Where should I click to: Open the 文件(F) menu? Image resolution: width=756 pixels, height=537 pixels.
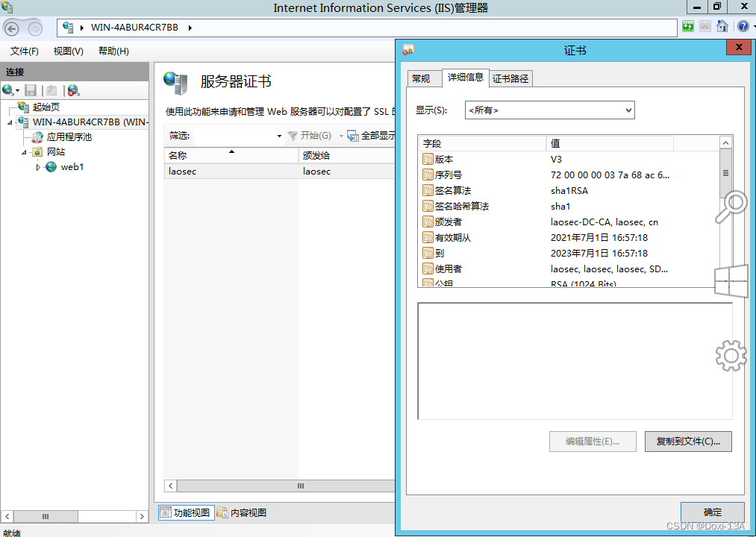click(x=25, y=51)
